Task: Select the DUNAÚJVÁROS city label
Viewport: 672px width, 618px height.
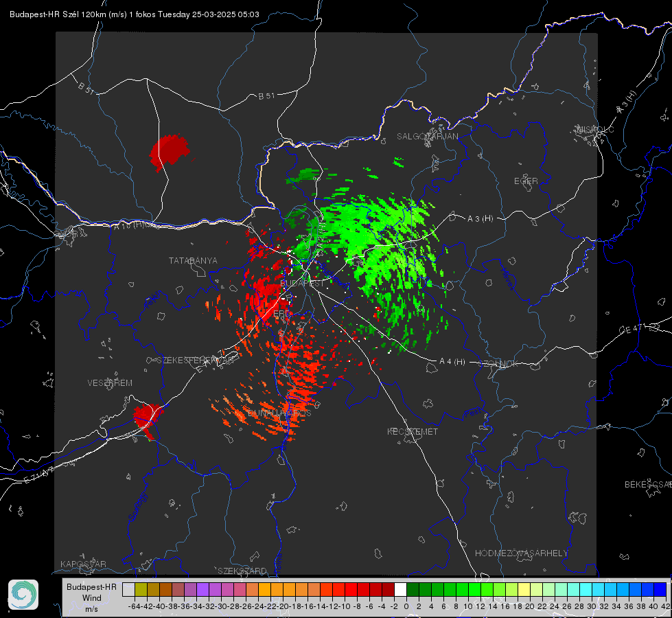Action: click(x=279, y=413)
